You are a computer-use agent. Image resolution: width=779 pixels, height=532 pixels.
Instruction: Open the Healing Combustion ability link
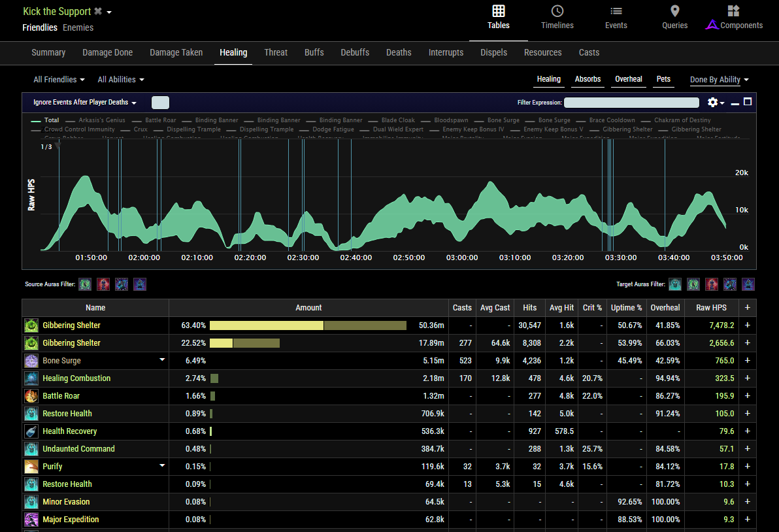click(x=76, y=378)
